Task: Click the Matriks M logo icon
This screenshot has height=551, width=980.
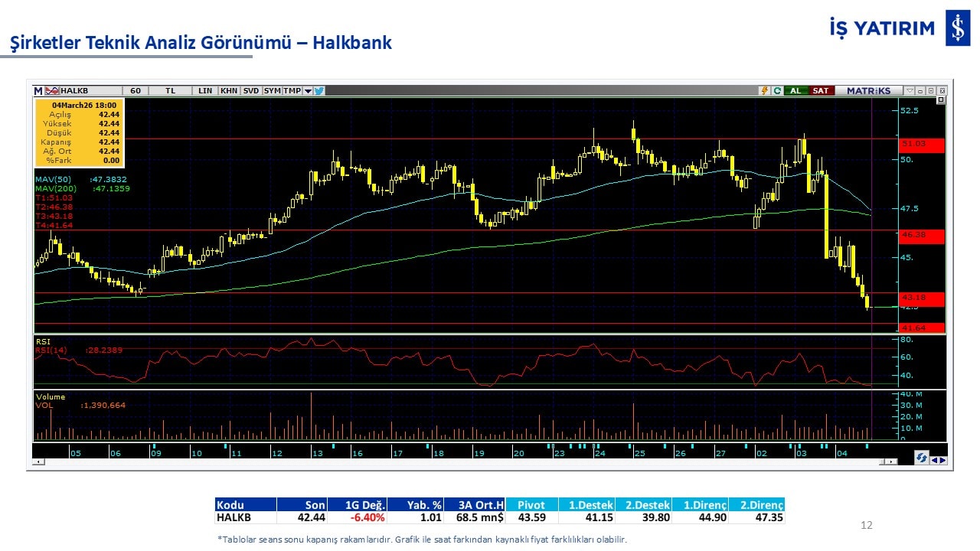Action: click(38, 90)
